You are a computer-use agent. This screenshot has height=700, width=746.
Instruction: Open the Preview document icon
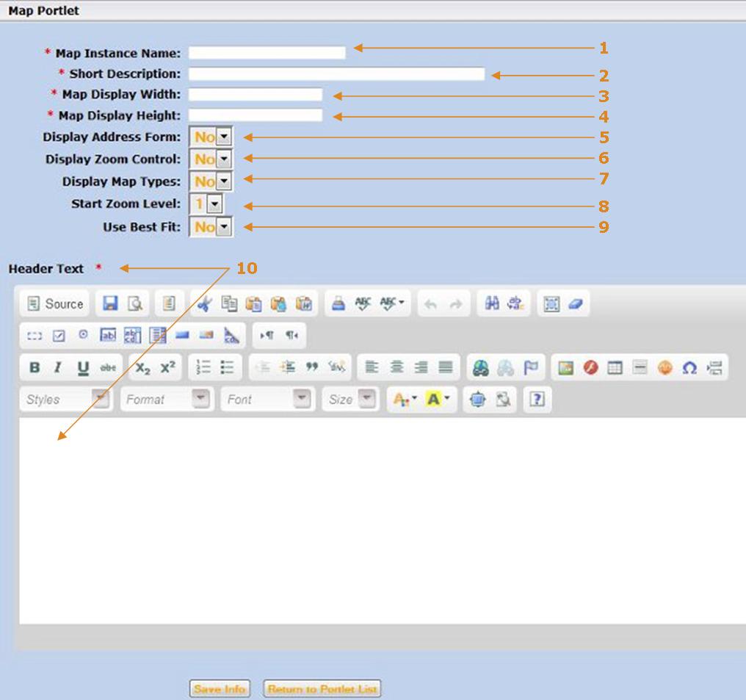pos(135,303)
